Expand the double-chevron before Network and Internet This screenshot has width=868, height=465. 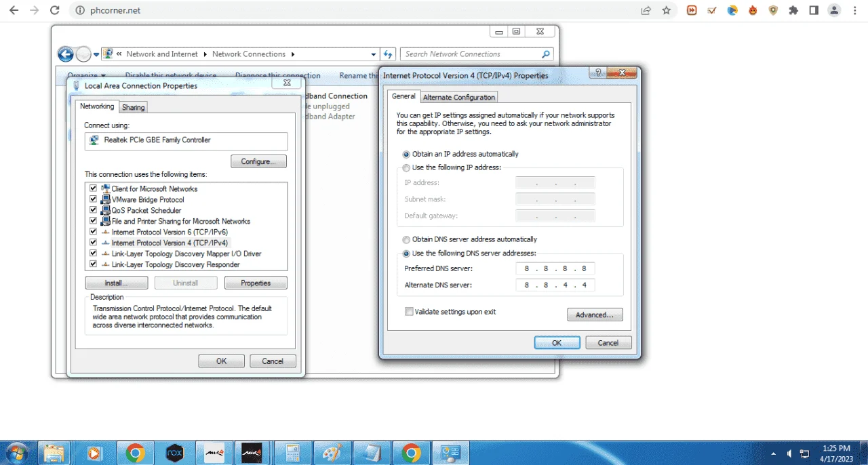coord(119,54)
